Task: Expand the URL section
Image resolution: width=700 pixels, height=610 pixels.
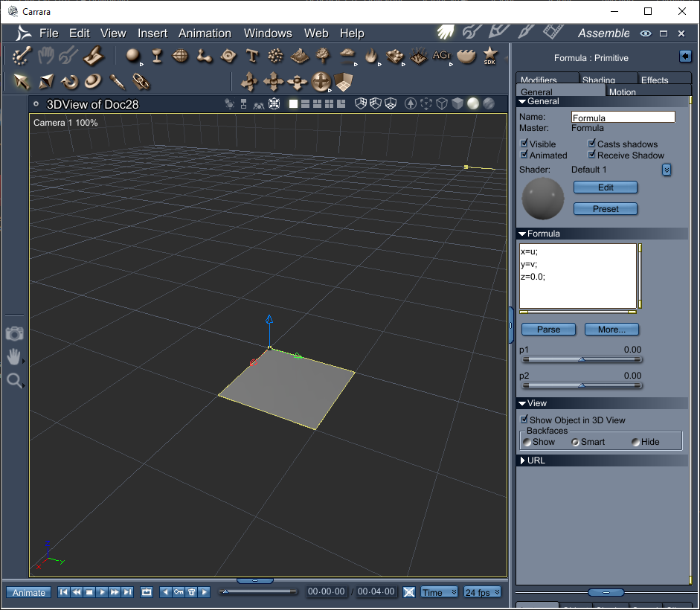Action: 523,460
